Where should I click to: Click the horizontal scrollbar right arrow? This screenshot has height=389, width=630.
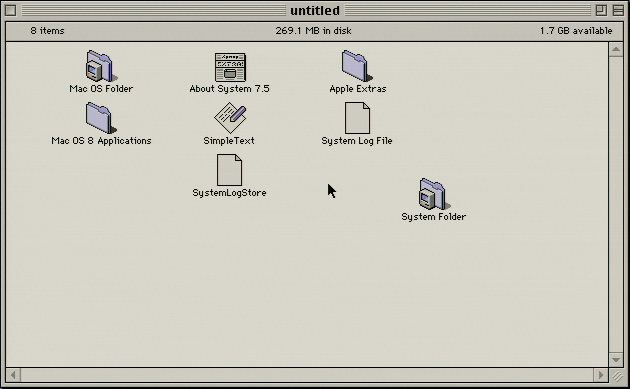click(x=601, y=375)
